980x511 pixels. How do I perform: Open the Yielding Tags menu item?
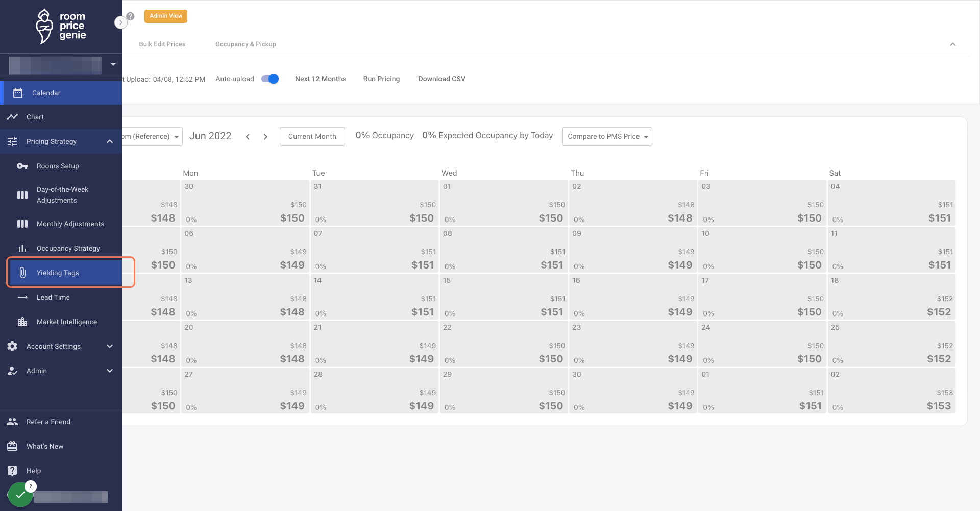coord(66,273)
